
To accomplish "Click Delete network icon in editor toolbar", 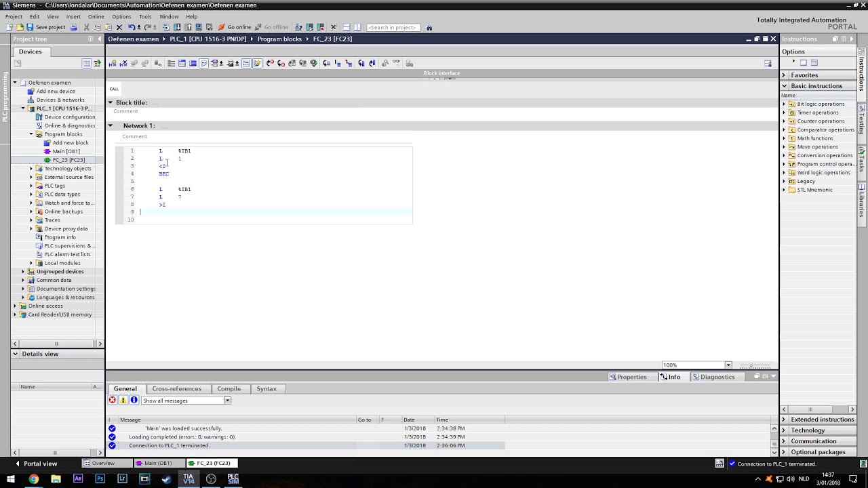I will pyautogui.click(x=123, y=63).
